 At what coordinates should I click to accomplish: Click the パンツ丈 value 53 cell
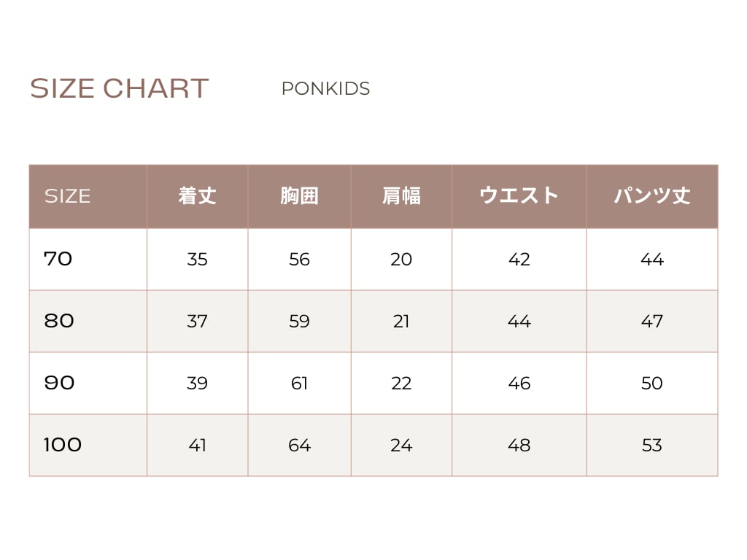click(x=651, y=446)
